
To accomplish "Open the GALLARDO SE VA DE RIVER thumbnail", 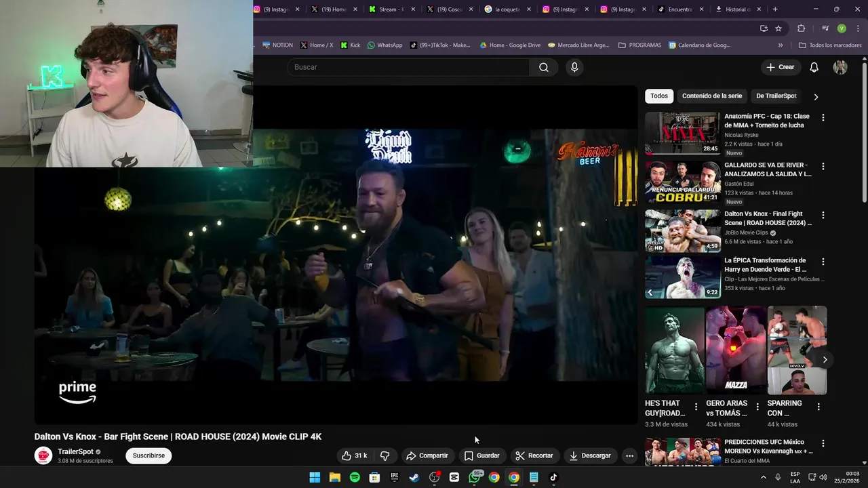I will point(682,182).
